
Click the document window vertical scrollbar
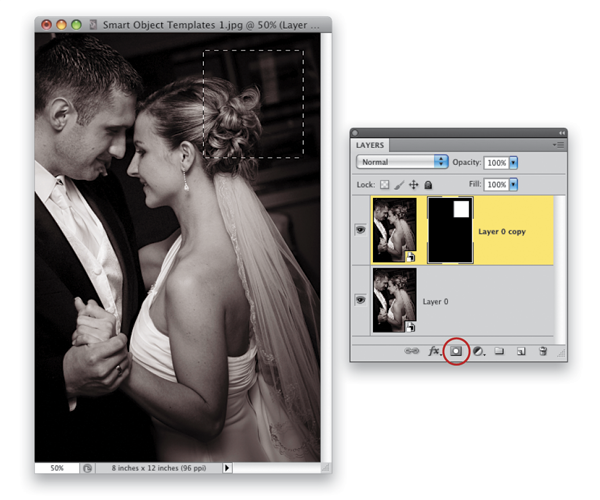click(x=326, y=247)
